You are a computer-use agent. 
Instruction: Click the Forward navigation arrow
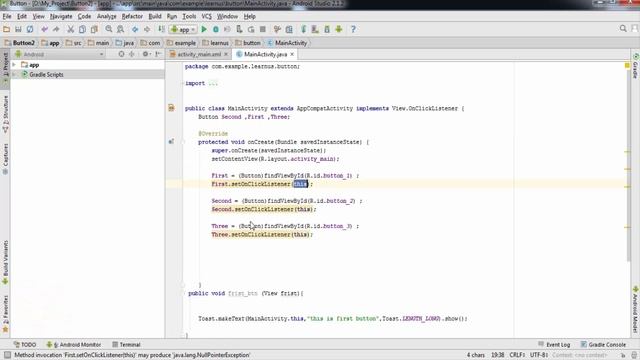pos(147,29)
